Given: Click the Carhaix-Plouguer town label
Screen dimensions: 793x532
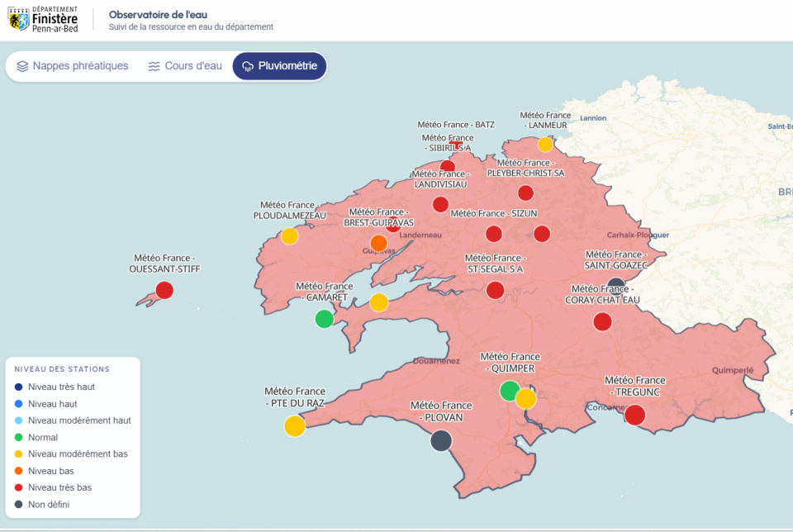Looking at the screenshot, I should [x=638, y=235].
